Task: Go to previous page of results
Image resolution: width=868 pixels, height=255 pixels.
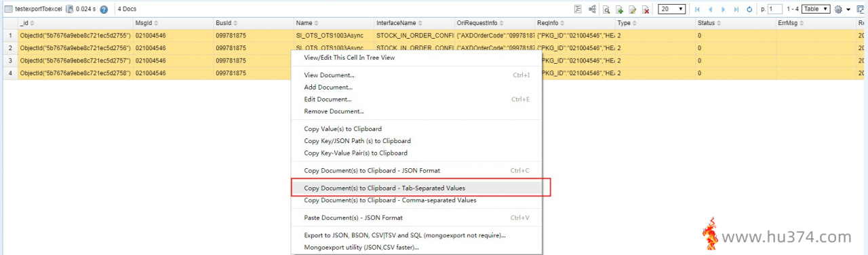Action: [710, 9]
